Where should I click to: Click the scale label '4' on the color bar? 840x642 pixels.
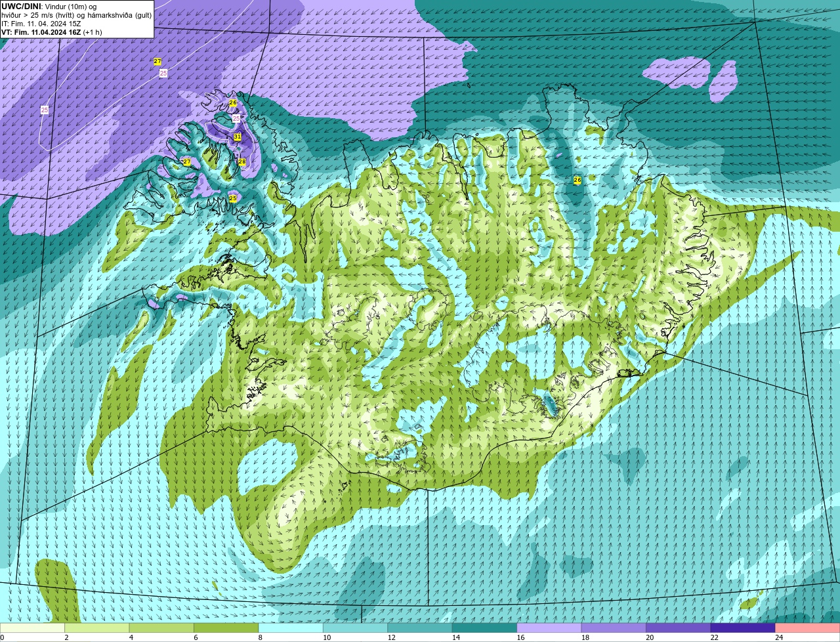click(x=131, y=637)
